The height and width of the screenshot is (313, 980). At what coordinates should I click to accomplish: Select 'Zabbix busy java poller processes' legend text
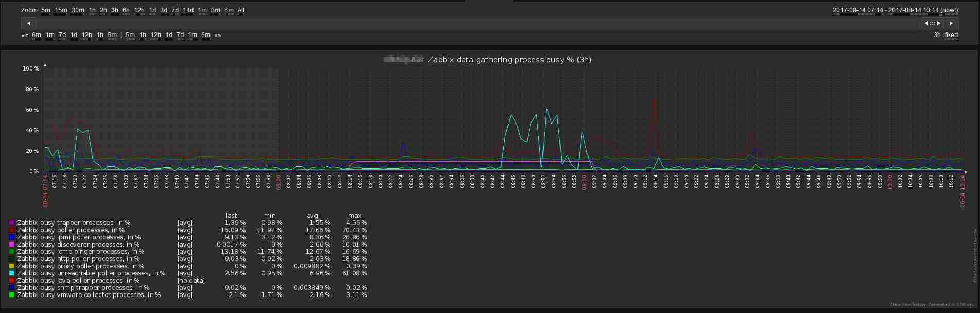click(78, 281)
